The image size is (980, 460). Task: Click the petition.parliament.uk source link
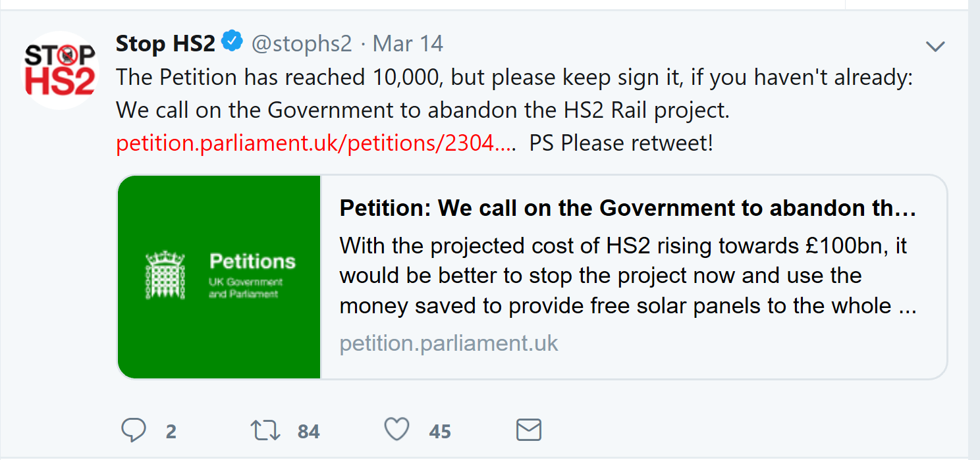448,343
